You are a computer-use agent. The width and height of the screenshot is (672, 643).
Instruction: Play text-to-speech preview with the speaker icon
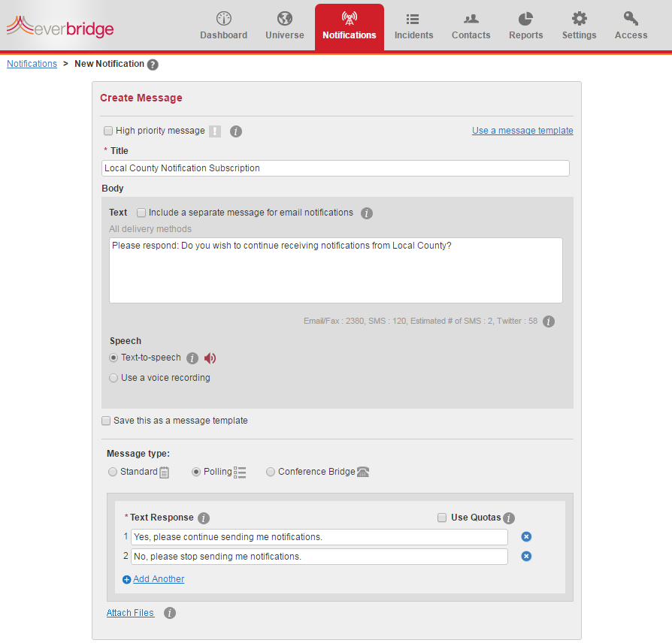[x=210, y=358]
